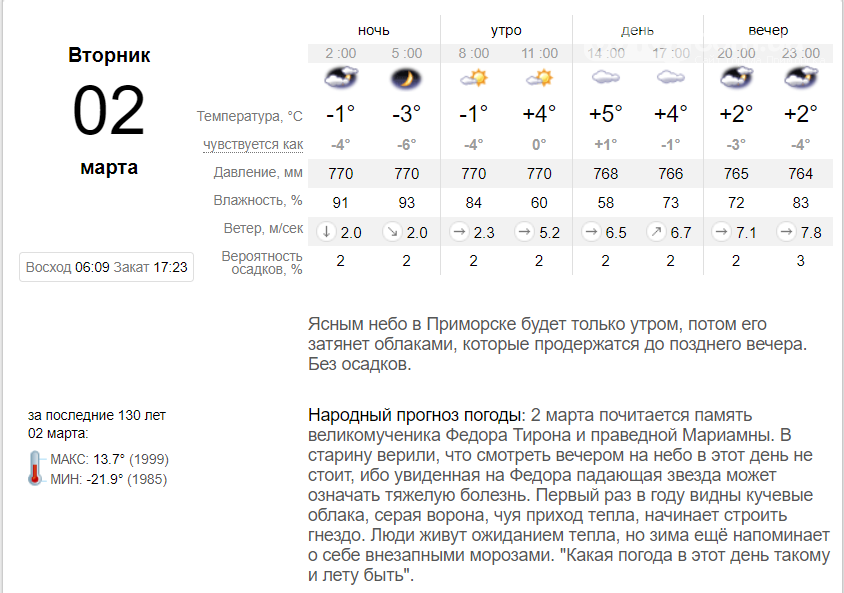Select the 'день' column header
This screenshot has width=844, height=593.
637,31
